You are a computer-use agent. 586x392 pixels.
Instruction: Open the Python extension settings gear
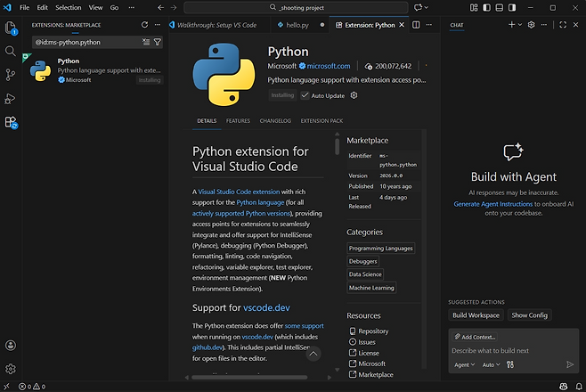[x=354, y=95]
